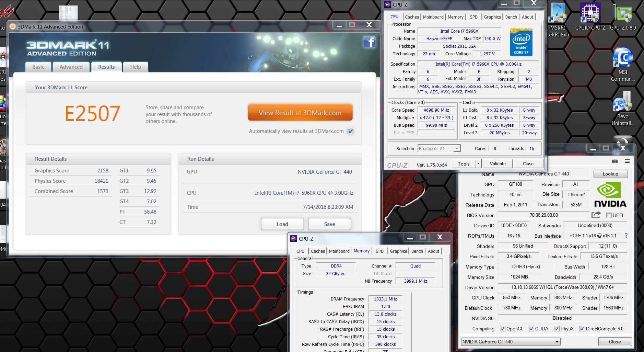Click the Save button in Run Details
Image resolution: width=644 pixels, height=352 pixels.
click(x=329, y=224)
